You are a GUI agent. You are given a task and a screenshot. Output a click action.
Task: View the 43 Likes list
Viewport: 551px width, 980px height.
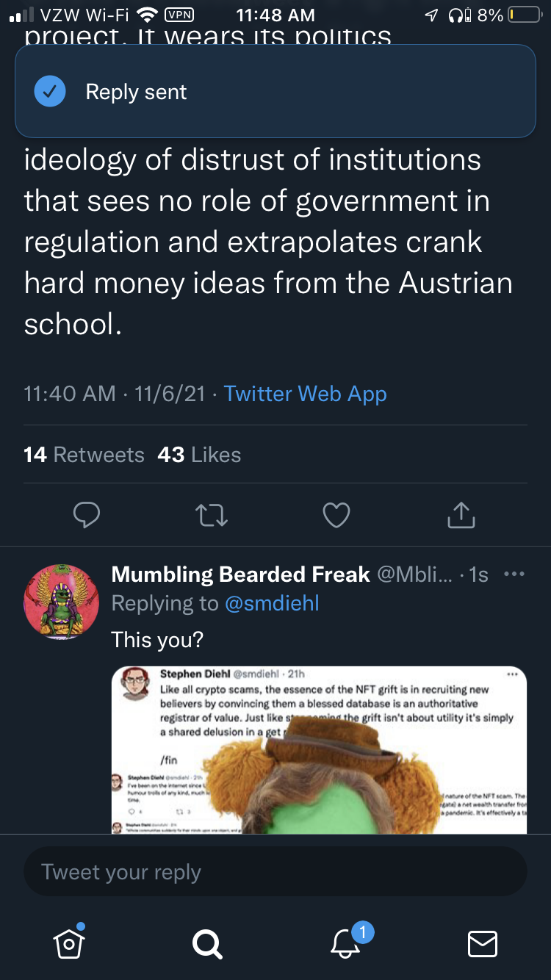199,455
